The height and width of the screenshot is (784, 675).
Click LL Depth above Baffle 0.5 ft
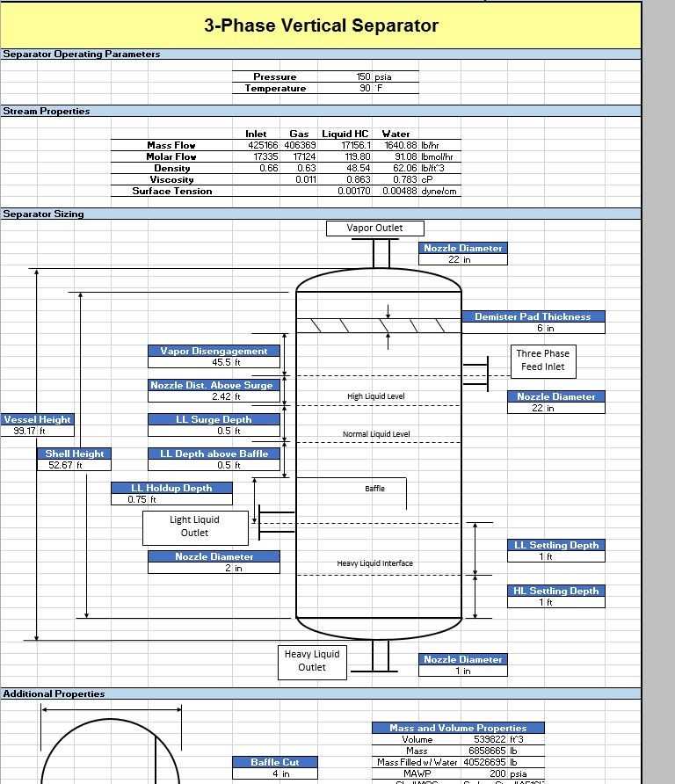pyautogui.click(x=214, y=465)
